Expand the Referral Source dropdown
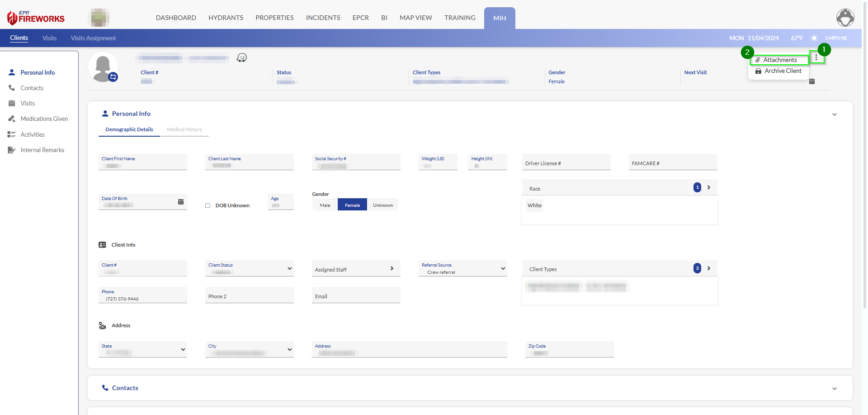 (x=503, y=268)
